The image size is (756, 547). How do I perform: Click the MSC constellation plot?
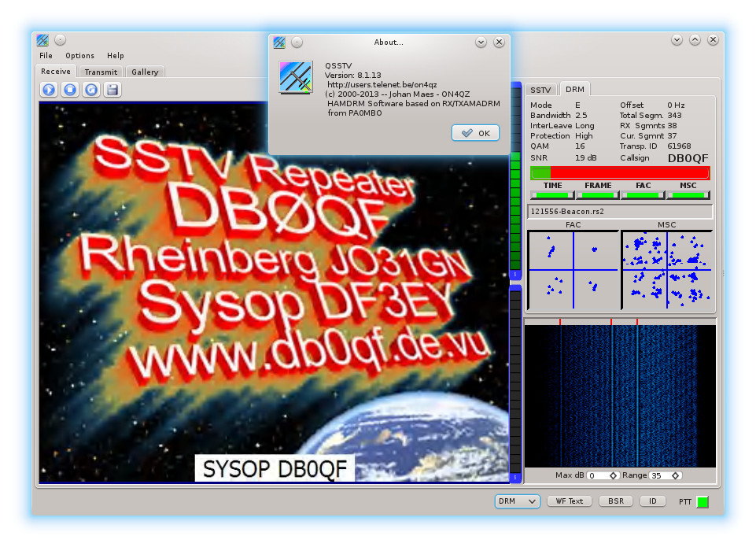667,270
